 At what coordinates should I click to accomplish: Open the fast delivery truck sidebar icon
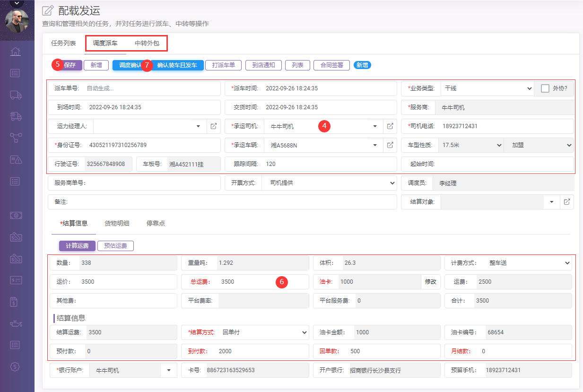16,116
